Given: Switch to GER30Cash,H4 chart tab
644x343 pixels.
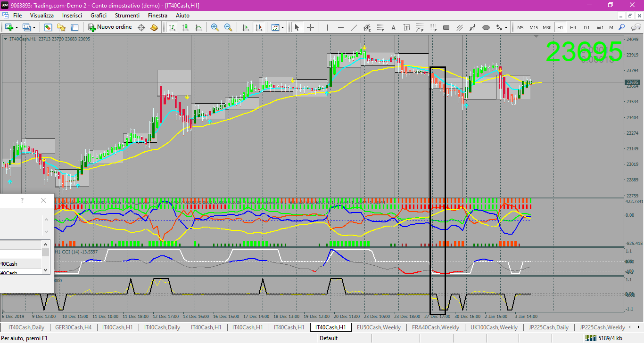Looking at the screenshot, I should (73, 327).
